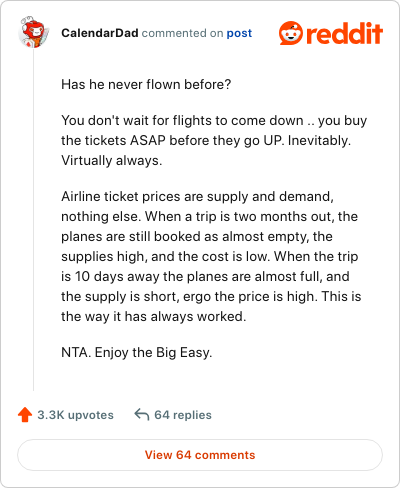Follow the blue "post" link

click(239, 33)
